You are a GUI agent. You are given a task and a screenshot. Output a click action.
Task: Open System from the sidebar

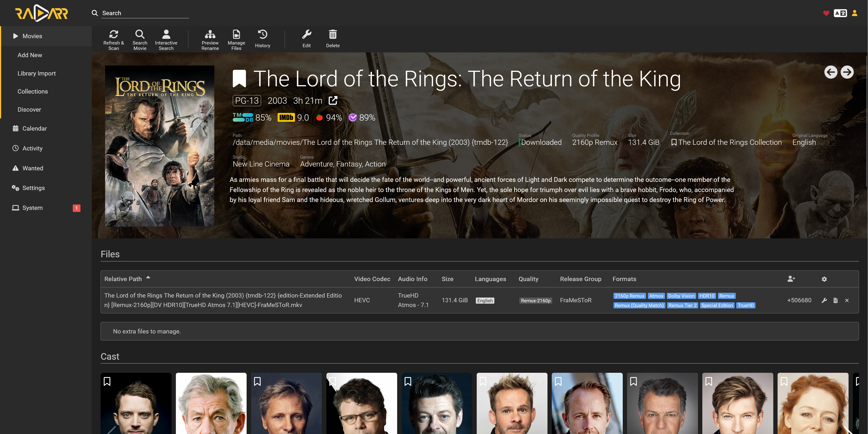(x=46, y=208)
